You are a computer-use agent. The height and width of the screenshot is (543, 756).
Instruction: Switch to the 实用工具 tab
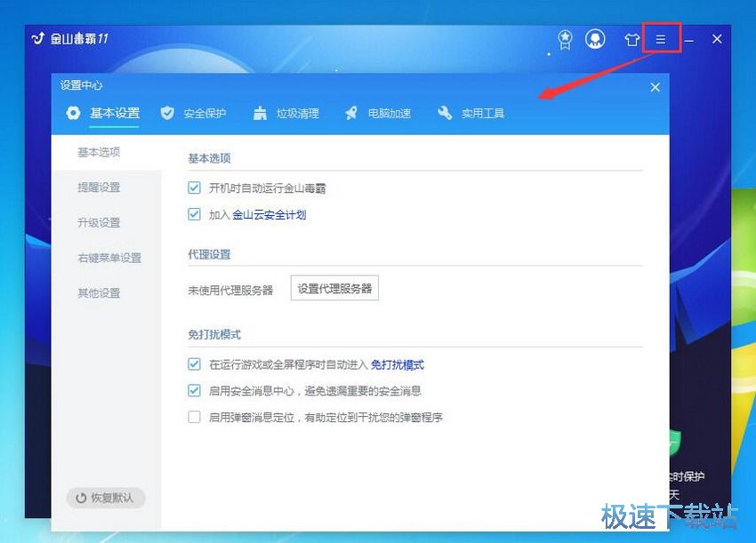point(483,114)
